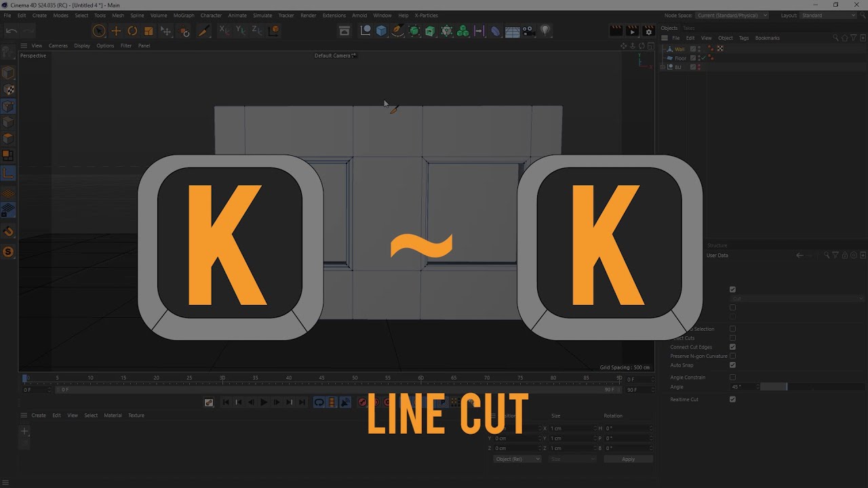
Task: Open the Material Manager hamburger menu
Action: click(x=24, y=415)
